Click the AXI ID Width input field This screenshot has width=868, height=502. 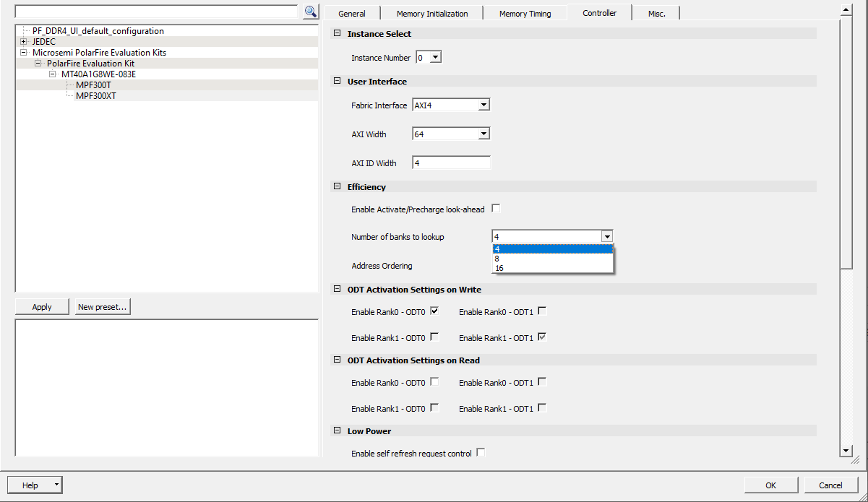(451, 163)
